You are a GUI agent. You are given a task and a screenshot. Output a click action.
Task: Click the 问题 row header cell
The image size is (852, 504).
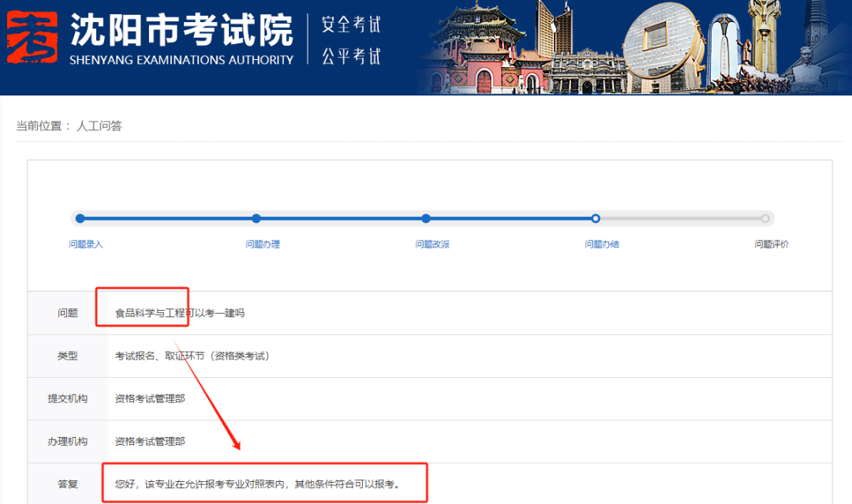[x=68, y=313]
